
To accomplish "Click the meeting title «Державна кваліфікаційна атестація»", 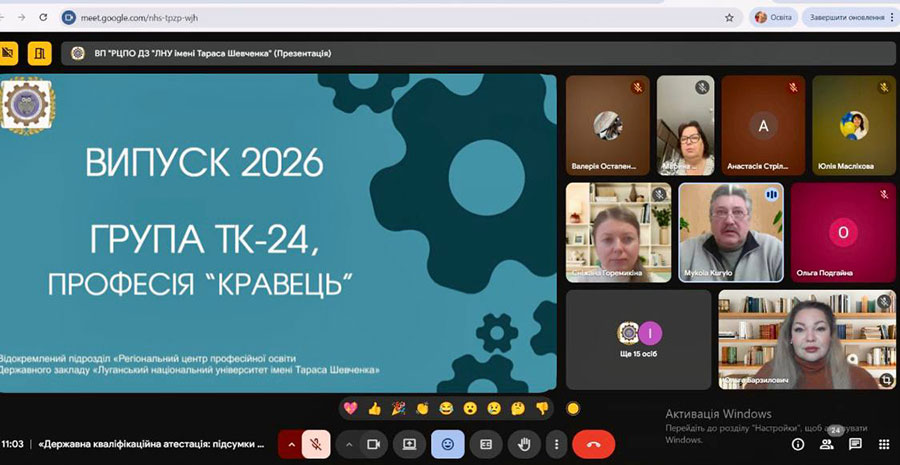I will tap(152, 444).
